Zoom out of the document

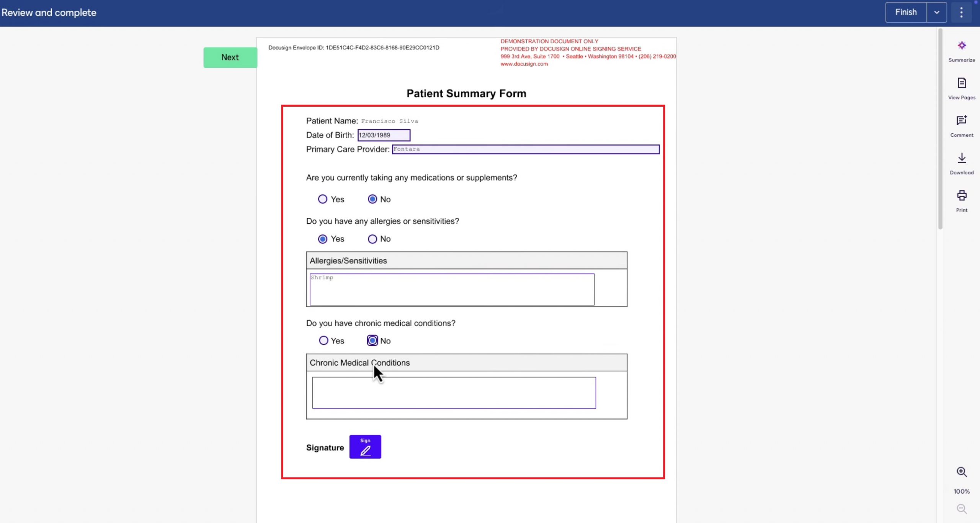(x=962, y=509)
